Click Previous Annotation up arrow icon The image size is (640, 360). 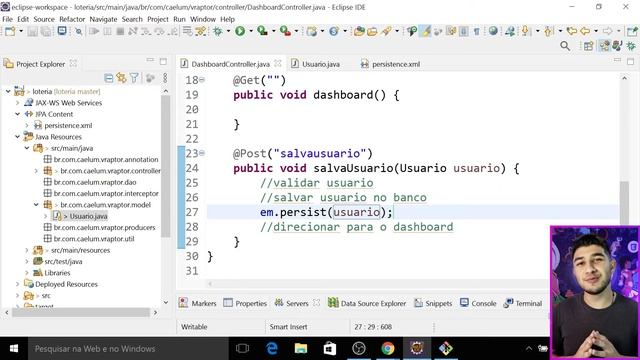tap(549, 31)
